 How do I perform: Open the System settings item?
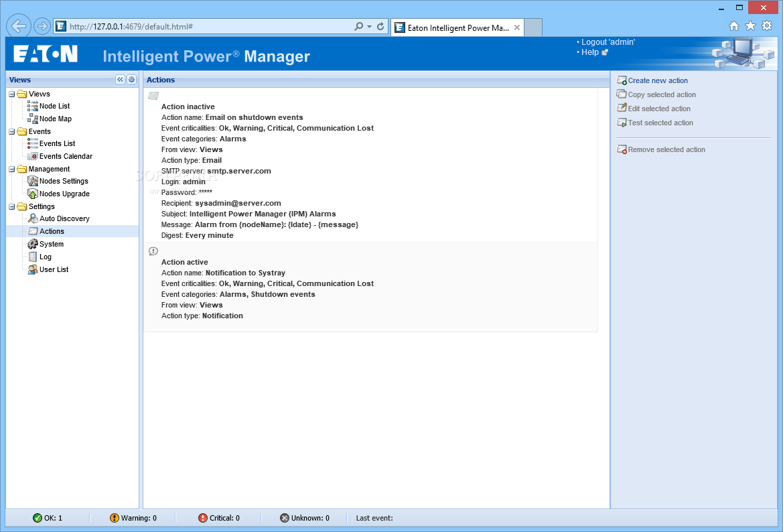(52, 244)
